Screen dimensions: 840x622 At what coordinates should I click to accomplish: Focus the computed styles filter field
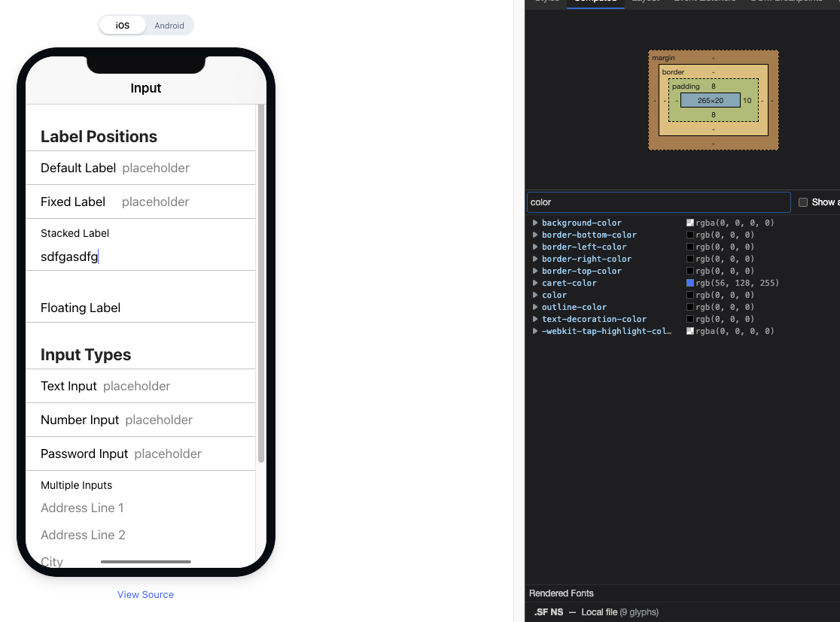click(x=659, y=202)
